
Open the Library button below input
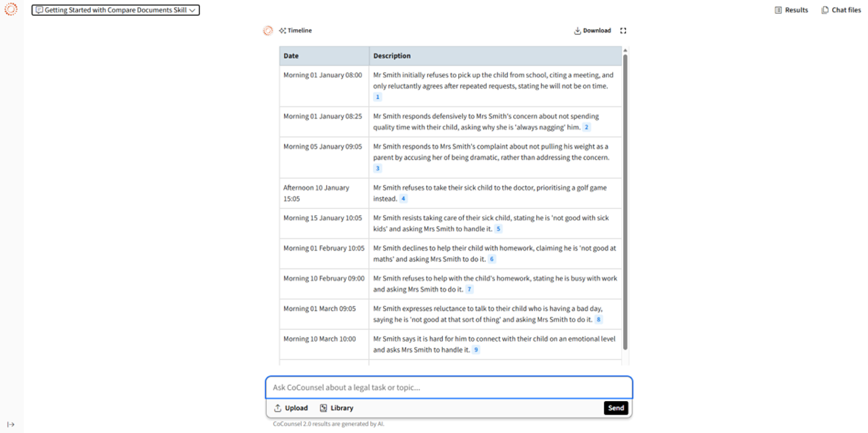(x=336, y=408)
